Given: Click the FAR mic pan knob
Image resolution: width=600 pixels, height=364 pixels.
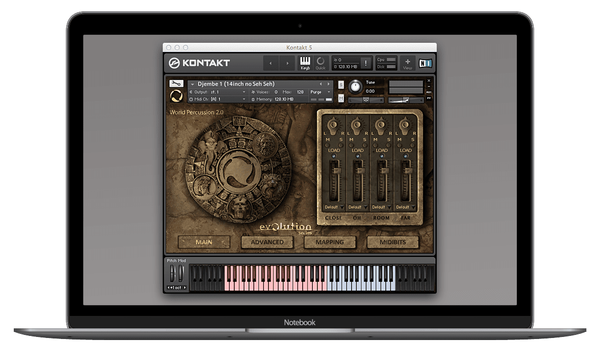Looking at the screenshot, I should point(405,124).
